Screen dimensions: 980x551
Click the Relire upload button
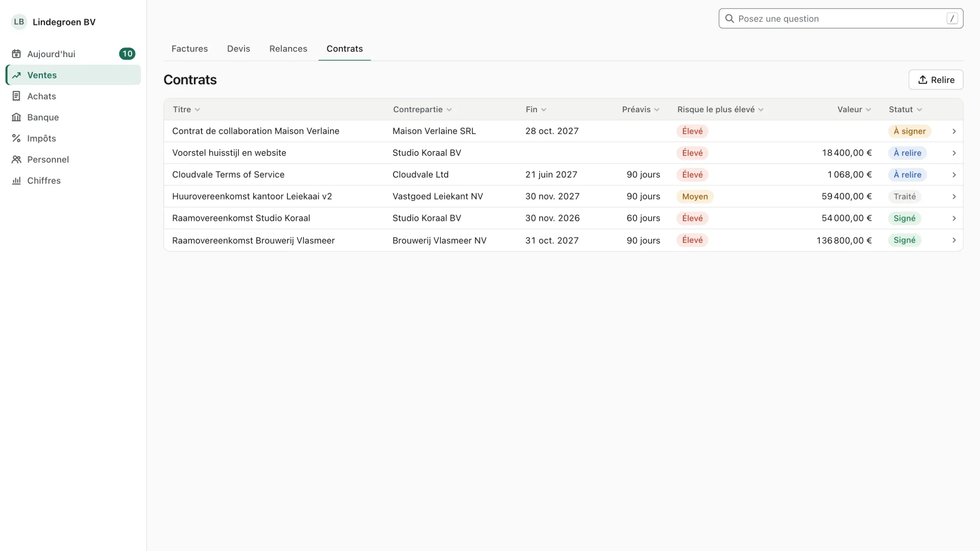tap(936, 80)
